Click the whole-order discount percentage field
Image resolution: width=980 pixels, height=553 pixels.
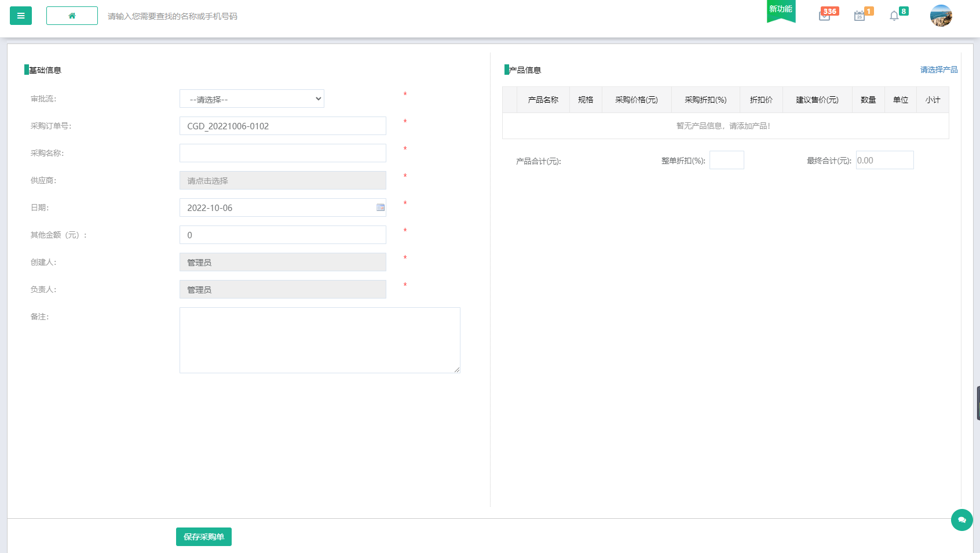(x=726, y=160)
